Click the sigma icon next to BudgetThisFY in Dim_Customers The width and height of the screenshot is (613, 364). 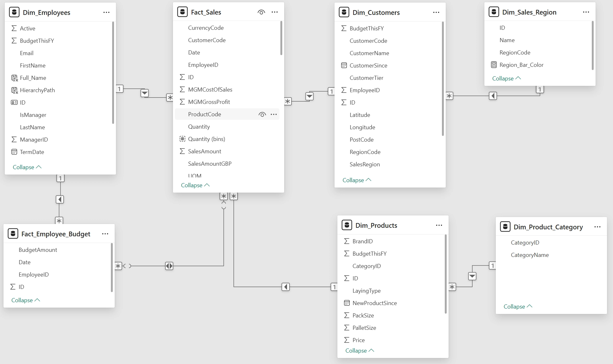pyautogui.click(x=344, y=28)
